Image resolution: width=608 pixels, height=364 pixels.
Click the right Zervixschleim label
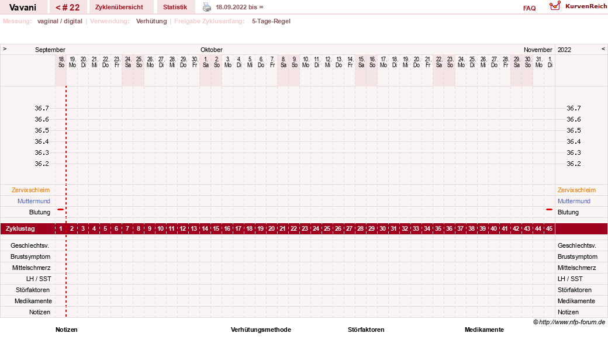click(576, 190)
